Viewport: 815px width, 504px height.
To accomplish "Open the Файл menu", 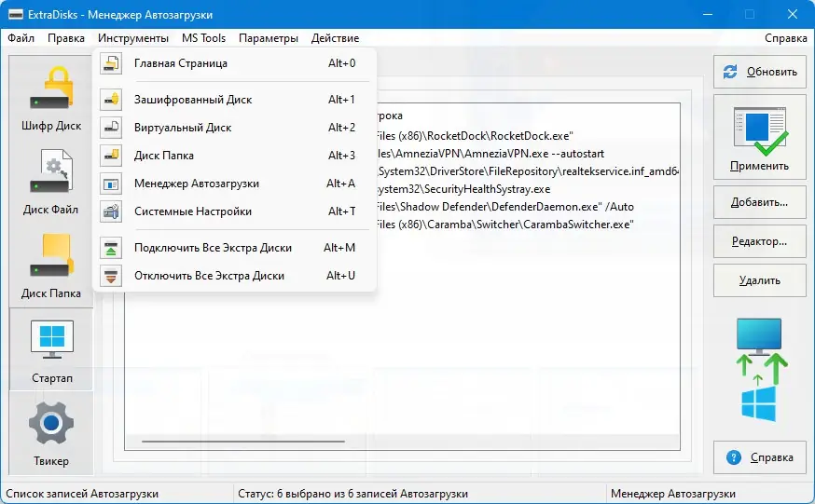I will tap(21, 38).
